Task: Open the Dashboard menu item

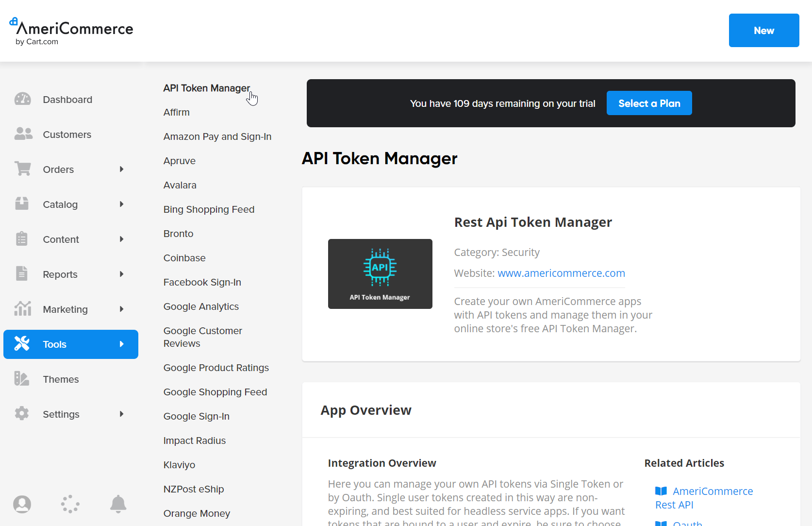Action: pyautogui.click(x=71, y=100)
